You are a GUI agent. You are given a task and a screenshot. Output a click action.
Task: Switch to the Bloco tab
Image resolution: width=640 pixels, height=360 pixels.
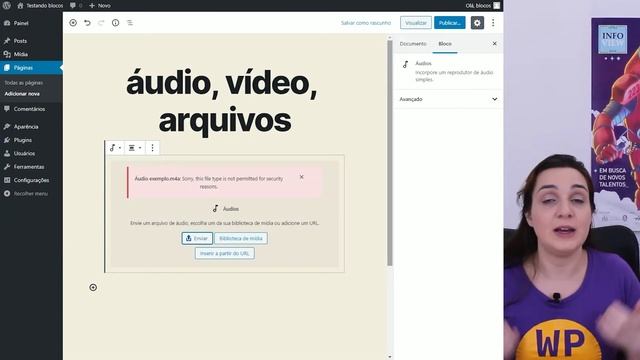[445, 44]
